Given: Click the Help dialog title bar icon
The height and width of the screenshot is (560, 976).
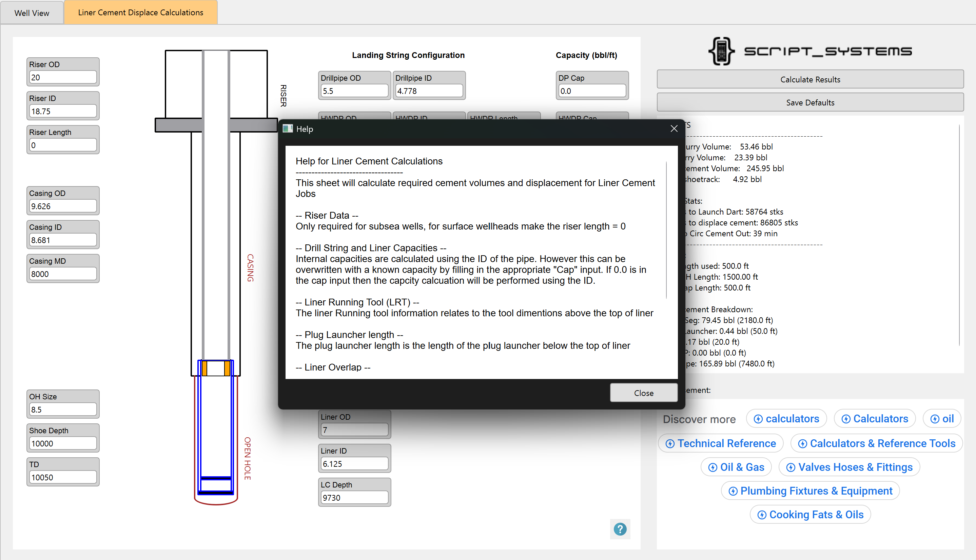Looking at the screenshot, I should (x=288, y=128).
